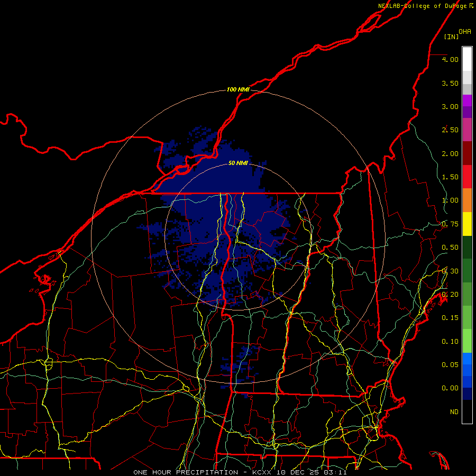The height and width of the screenshot is (476, 476).
Task: Click the 10 DEC 25 date stamp
Action: coord(297,472)
